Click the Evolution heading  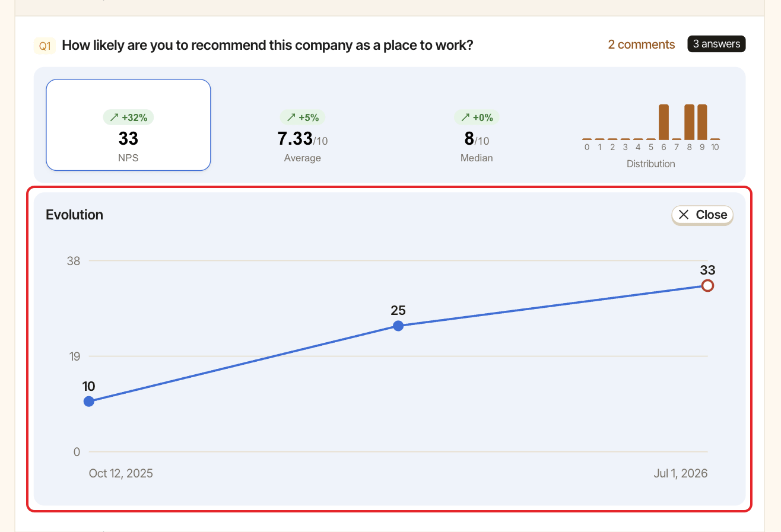[x=75, y=215]
